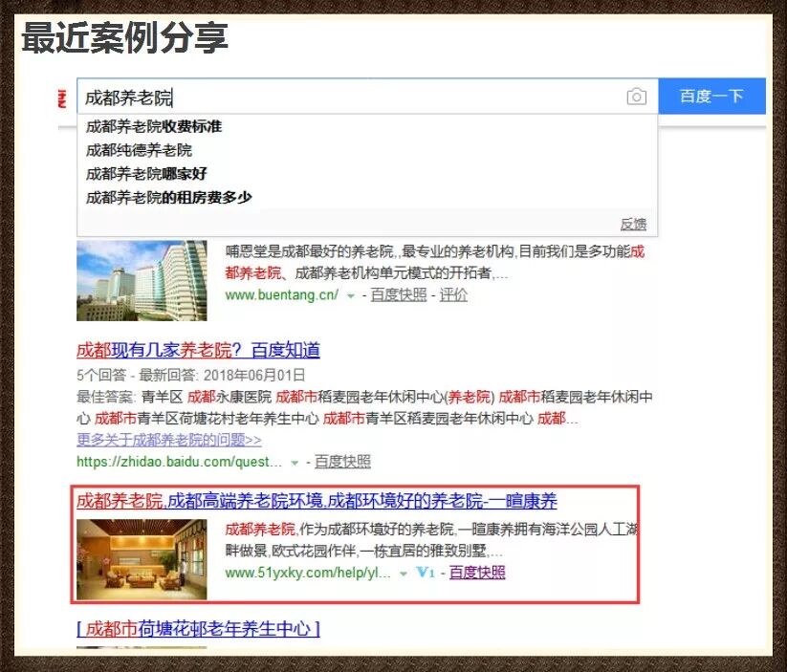Click the V1 credibility badge icon
The image size is (787, 672).
pyautogui.click(x=426, y=573)
